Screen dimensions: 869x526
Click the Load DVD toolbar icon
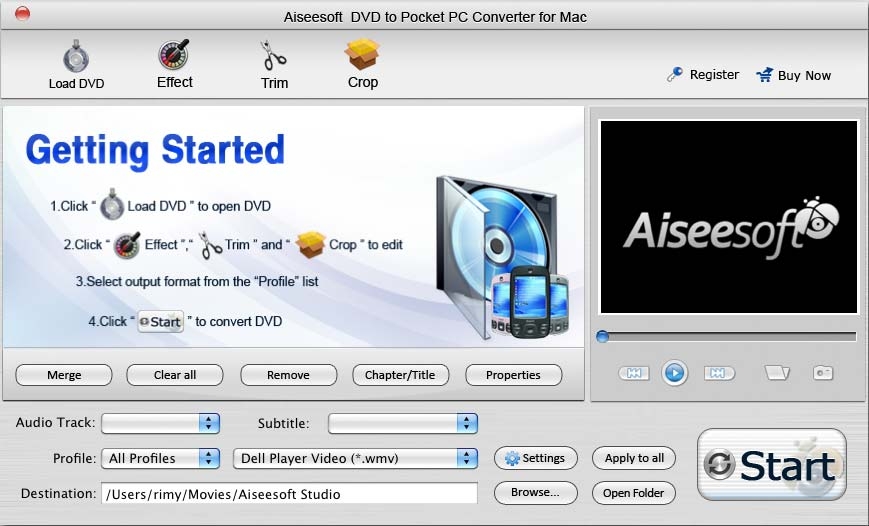(76, 56)
